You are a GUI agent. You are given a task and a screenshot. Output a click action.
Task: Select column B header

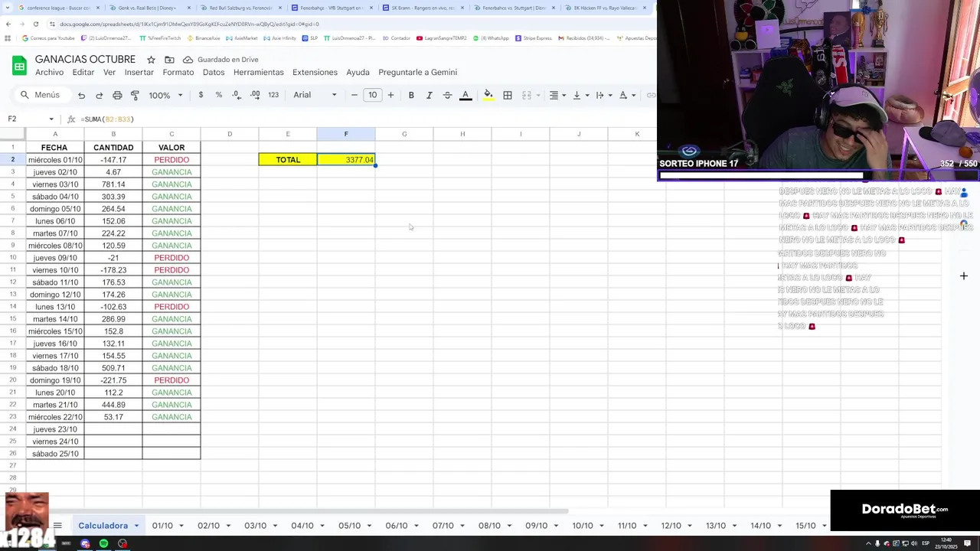pos(113,134)
